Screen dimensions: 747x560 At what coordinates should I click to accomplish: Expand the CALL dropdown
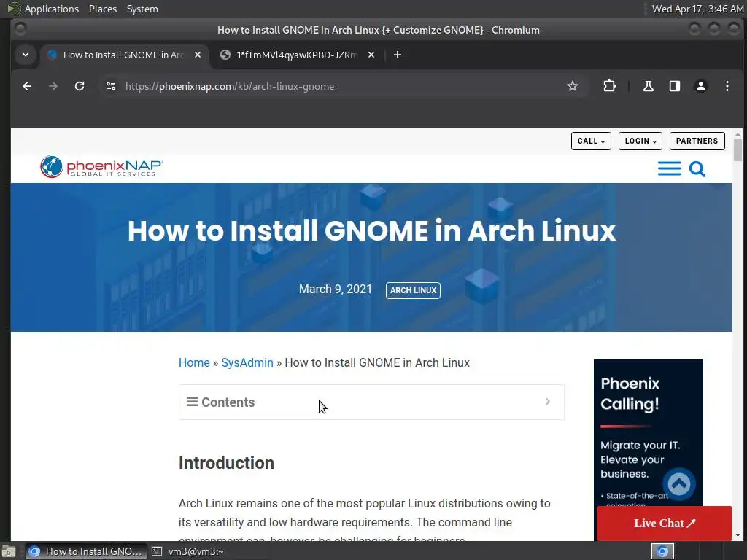[591, 141]
